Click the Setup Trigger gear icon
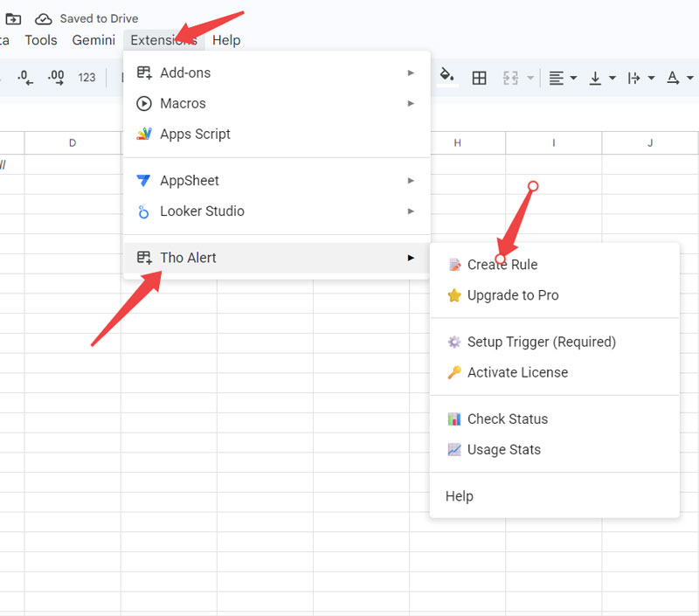This screenshot has width=699, height=616. [x=453, y=342]
